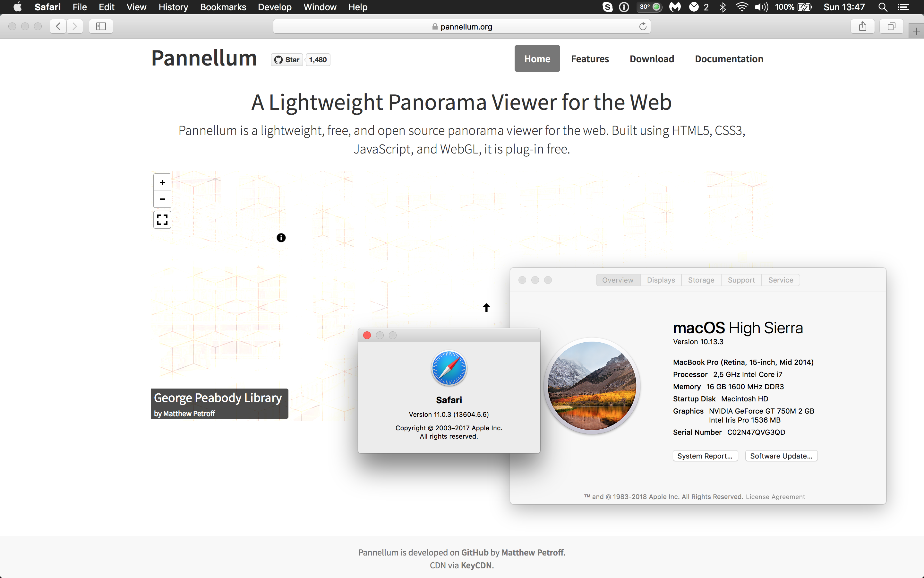Screen dimensions: 924x578
Task: Toggle panorama fullscreen mode
Action: pyautogui.click(x=162, y=219)
